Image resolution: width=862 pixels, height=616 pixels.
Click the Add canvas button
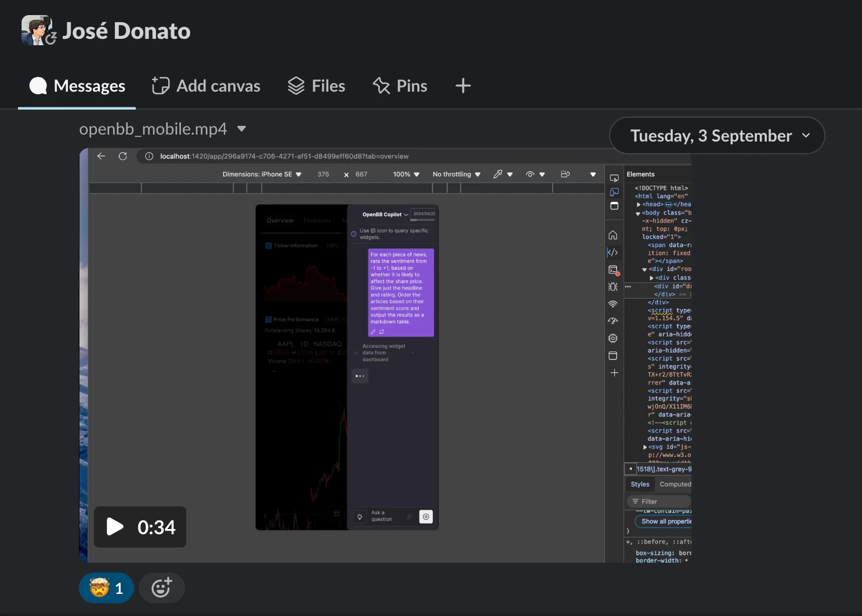tap(206, 86)
